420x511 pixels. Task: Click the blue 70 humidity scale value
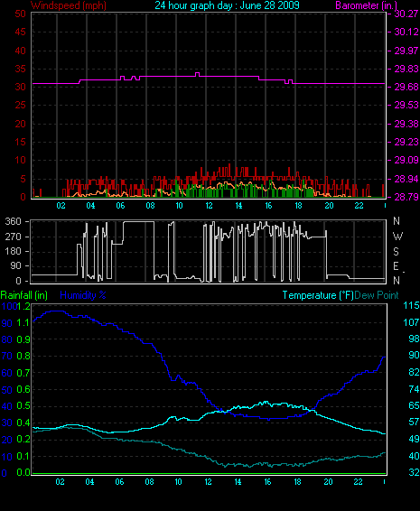point(7,356)
